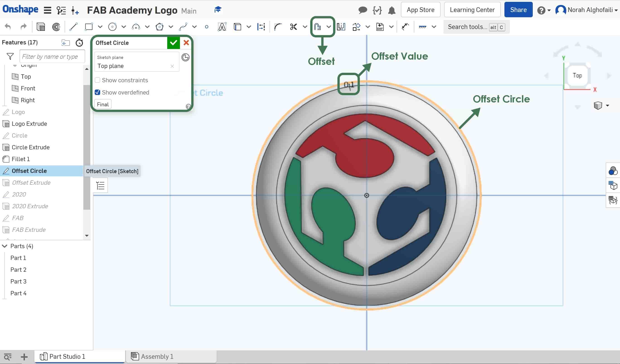
Task: Select the Mirror tool
Action: point(341,27)
